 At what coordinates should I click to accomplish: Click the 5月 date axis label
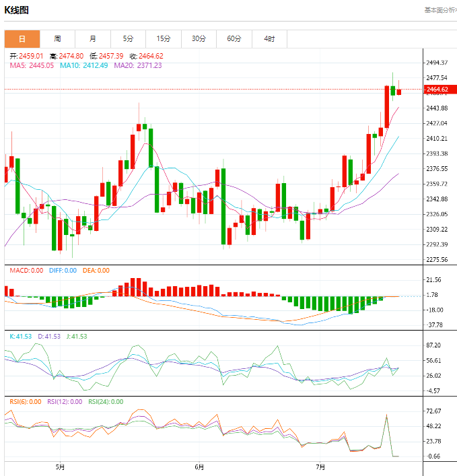(60, 467)
